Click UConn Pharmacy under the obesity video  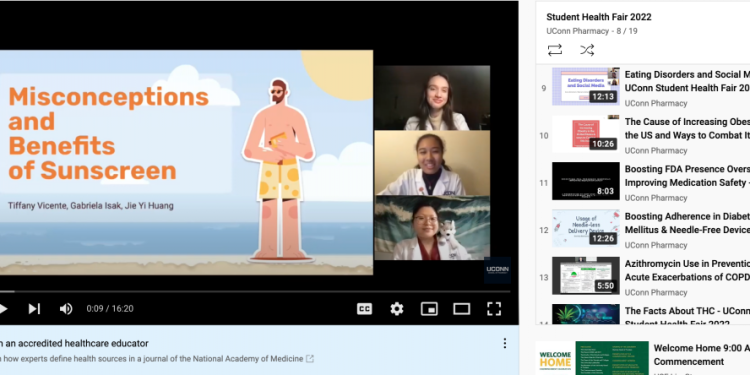click(656, 151)
